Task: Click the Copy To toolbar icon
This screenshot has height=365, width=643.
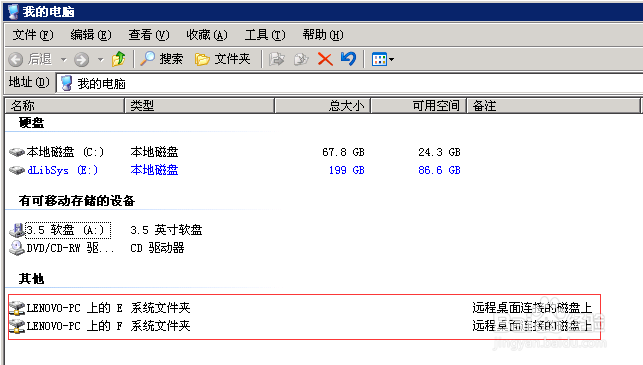Action: point(301,59)
